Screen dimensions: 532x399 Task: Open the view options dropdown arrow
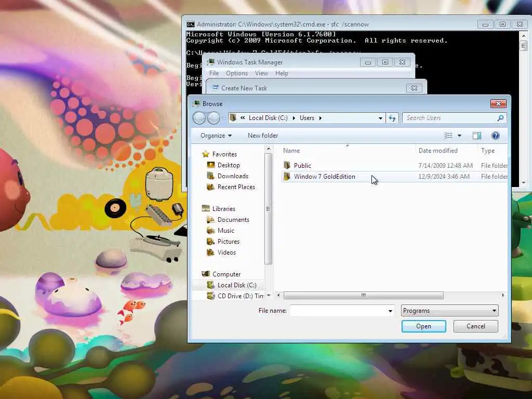(x=459, y=136)
